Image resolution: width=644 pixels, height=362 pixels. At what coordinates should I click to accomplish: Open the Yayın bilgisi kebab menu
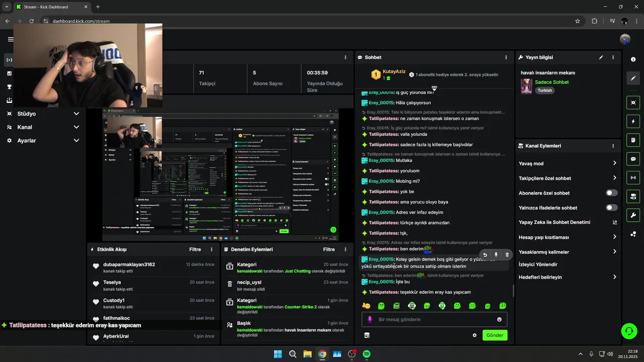click(613, 57)
